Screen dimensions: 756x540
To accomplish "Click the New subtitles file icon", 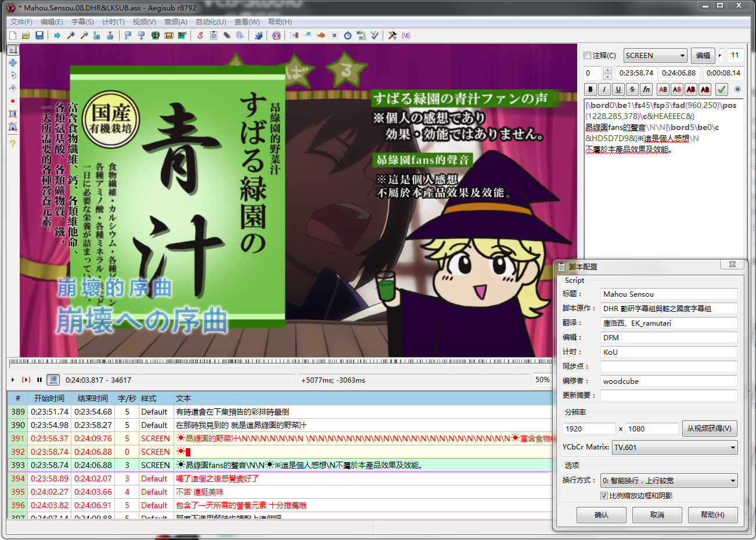I will click(x=12, y=35).
